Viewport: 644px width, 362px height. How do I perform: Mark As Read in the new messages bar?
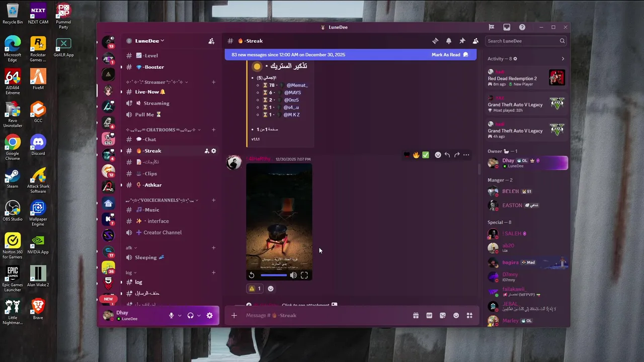pos(450,54)
